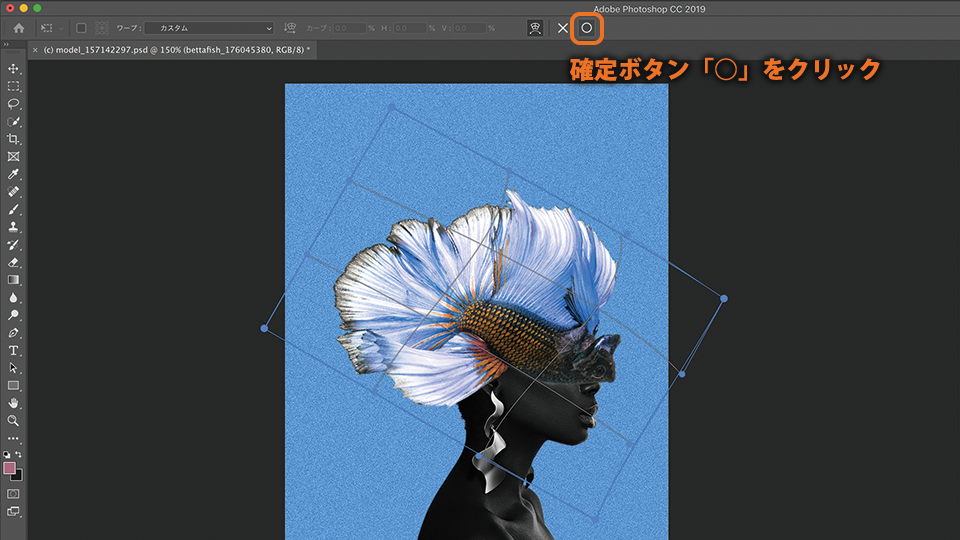Image resolution: width=960 pixels, height=540 pixels.
Task: Select the Eraser tool
Action: click(x=13, y=262)
